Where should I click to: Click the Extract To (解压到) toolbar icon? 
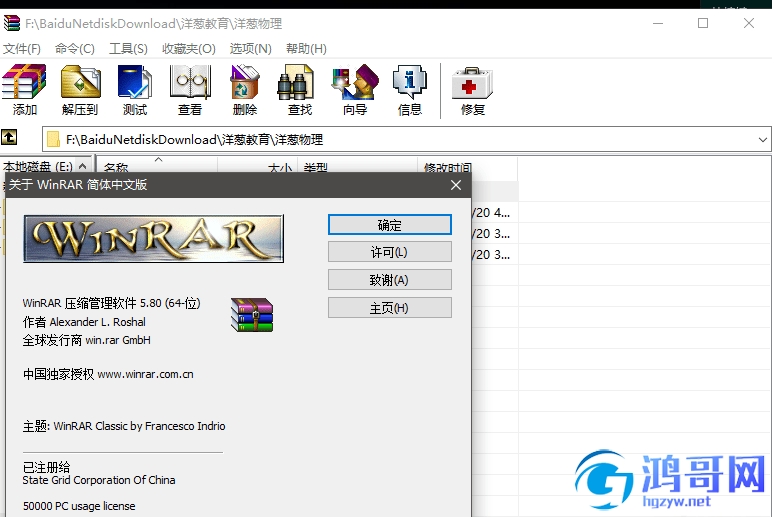coord(80,90)
